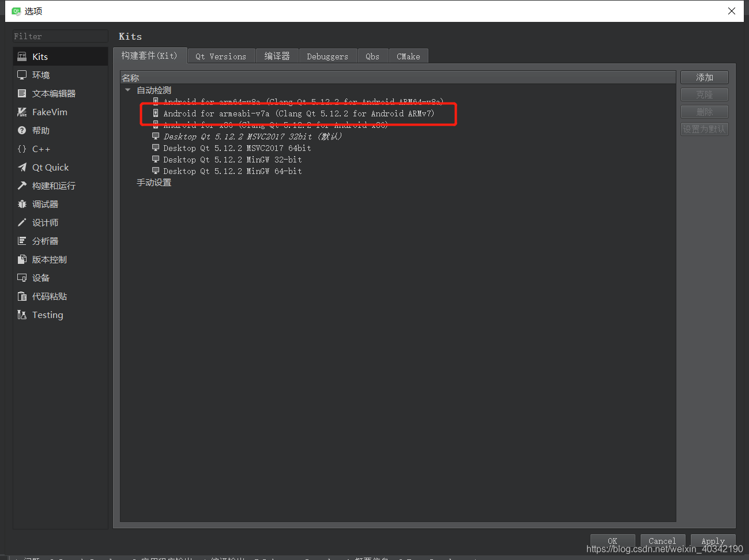The image size is (749, 560).
Task: Switch to Qbs tab
Action: pos(372,56)
